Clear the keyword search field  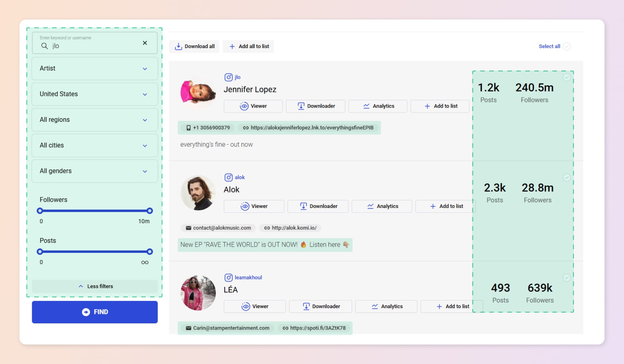(x=145, y=43)
